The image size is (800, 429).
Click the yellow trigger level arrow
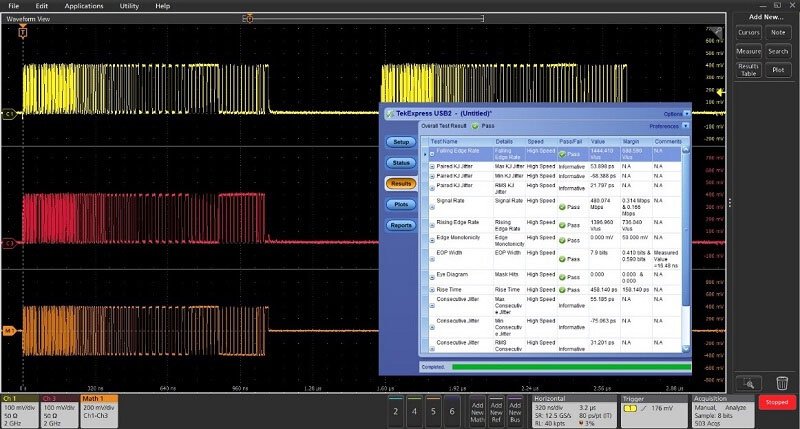coord(721,91)
